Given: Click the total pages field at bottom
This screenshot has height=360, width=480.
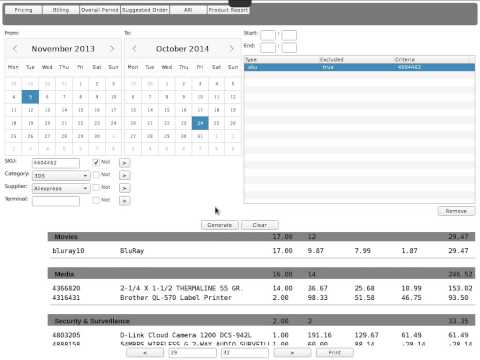Looking at the screenshot, I should (245, 352).
